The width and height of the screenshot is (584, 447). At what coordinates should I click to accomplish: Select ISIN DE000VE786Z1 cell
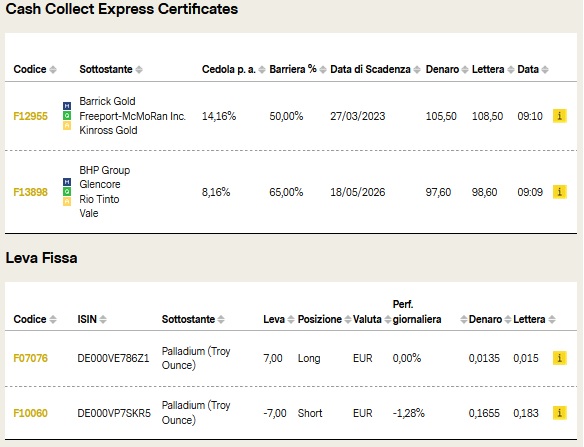(113, 358)
